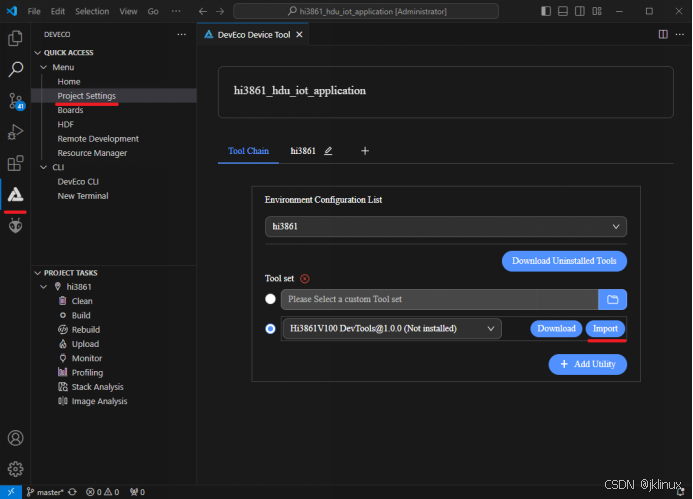Click the Import button for DevTools
Screen dimensions: 693x499
pos(605,329)
